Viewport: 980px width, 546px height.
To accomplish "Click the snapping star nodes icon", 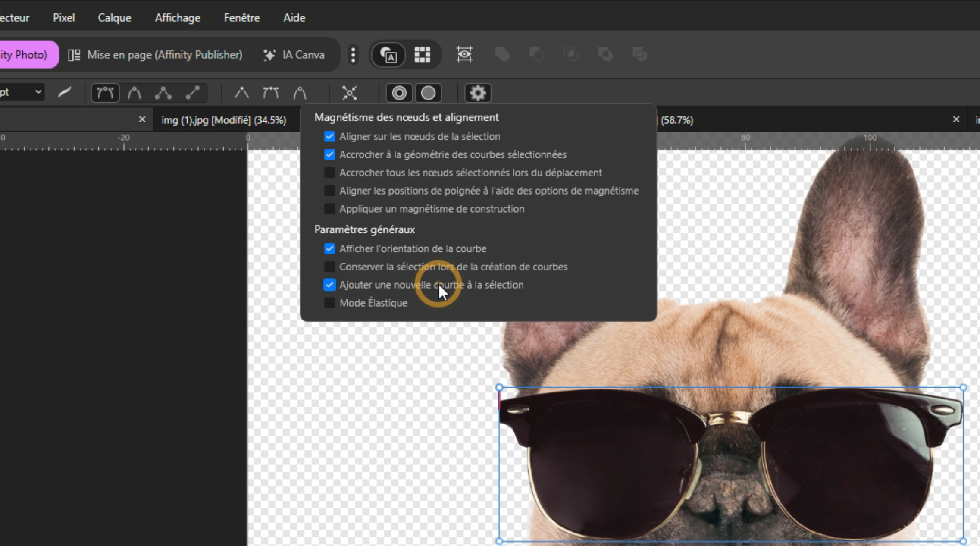I will point(349,93).
